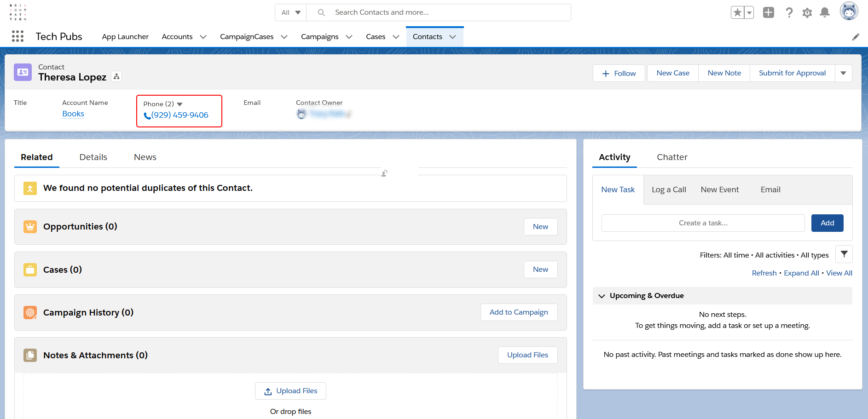
Task: Click the Favorites star icon
Action: tap(738, 12)
